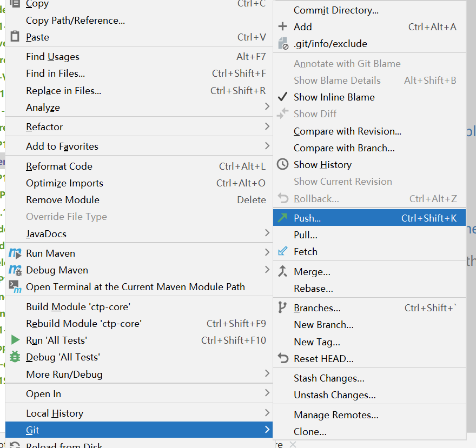The width and height of the screenshot is (476, 448).
Task: Click the Reset HEAD undo icon
Action: 282,358
